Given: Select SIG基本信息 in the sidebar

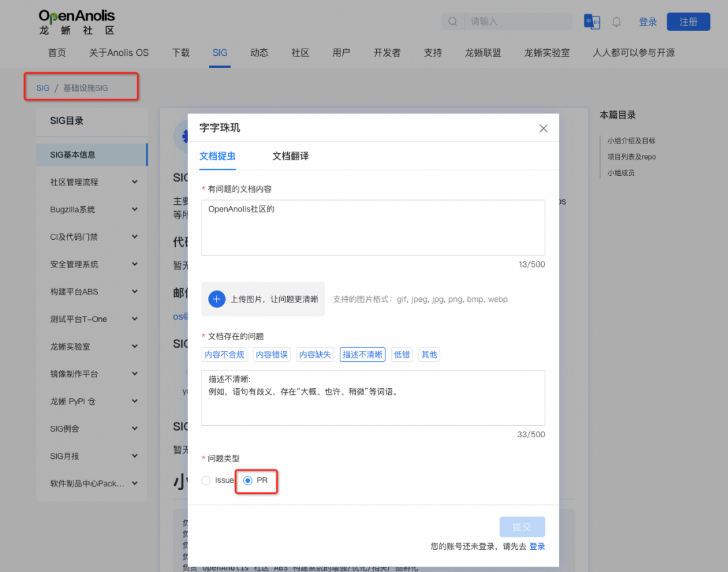Looking at the screenshot, I should (x=92, y=154).
